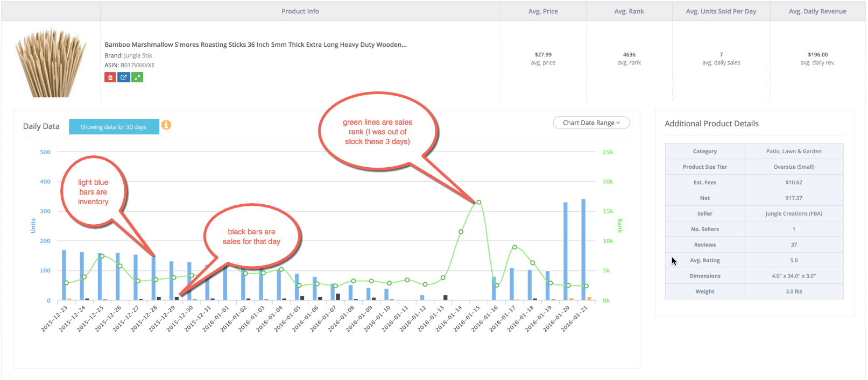The image size is (868, 380).
Task: Click the Avg. Units Sold Per Day header
Action: 721,11
